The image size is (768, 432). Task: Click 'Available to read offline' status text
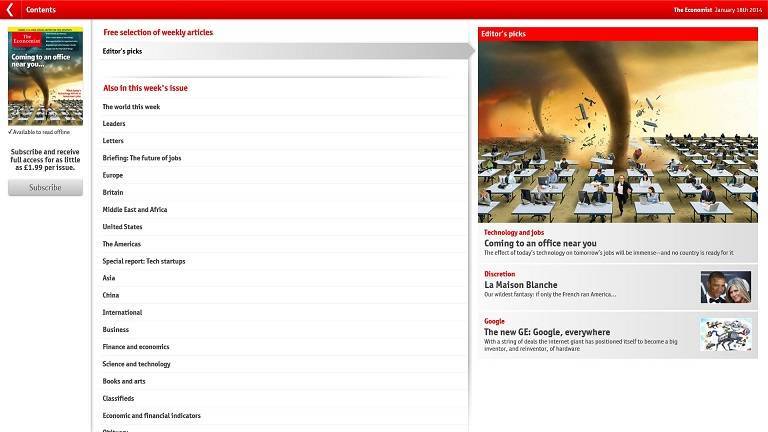click(39, 132)
